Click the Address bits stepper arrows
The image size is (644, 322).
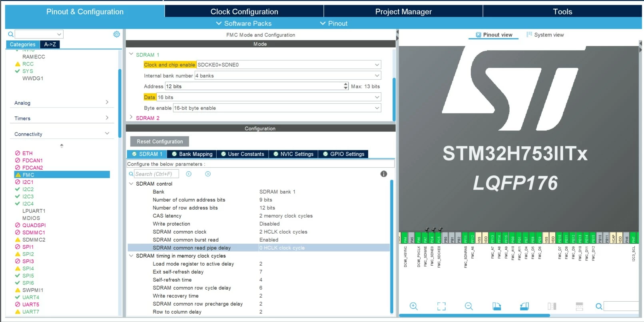pyautogui.click(x=346, y=86)
